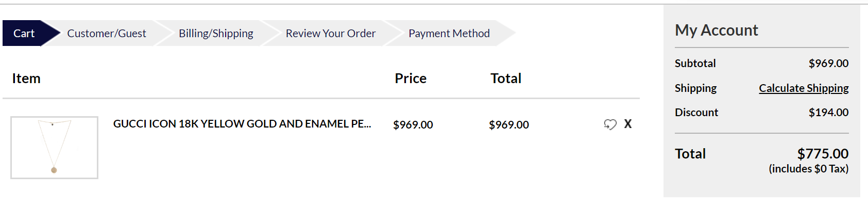The image size is (868, 206).
Task: Click the My Account heading
Action: pos(717,30)
